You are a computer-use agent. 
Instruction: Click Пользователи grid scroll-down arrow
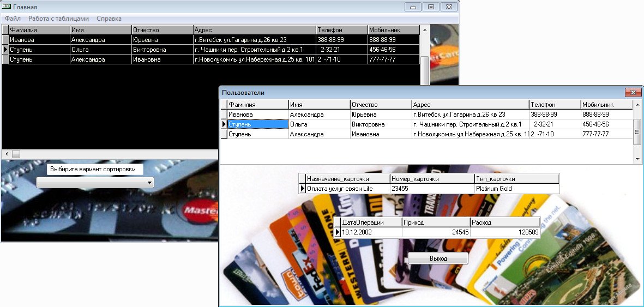click(637, 159)
